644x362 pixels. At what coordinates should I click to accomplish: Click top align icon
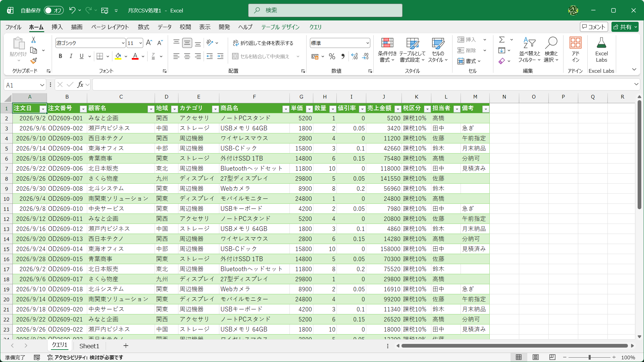coord(176,43)
